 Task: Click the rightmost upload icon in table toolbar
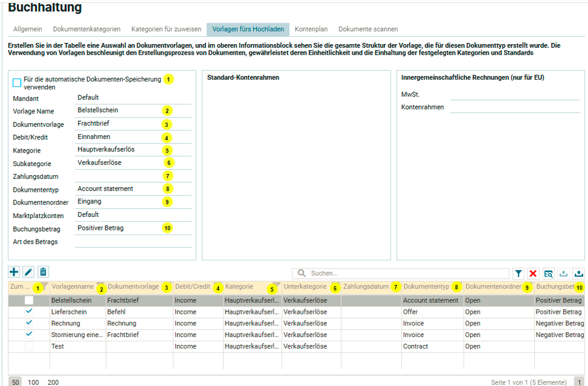pos(578,274)
